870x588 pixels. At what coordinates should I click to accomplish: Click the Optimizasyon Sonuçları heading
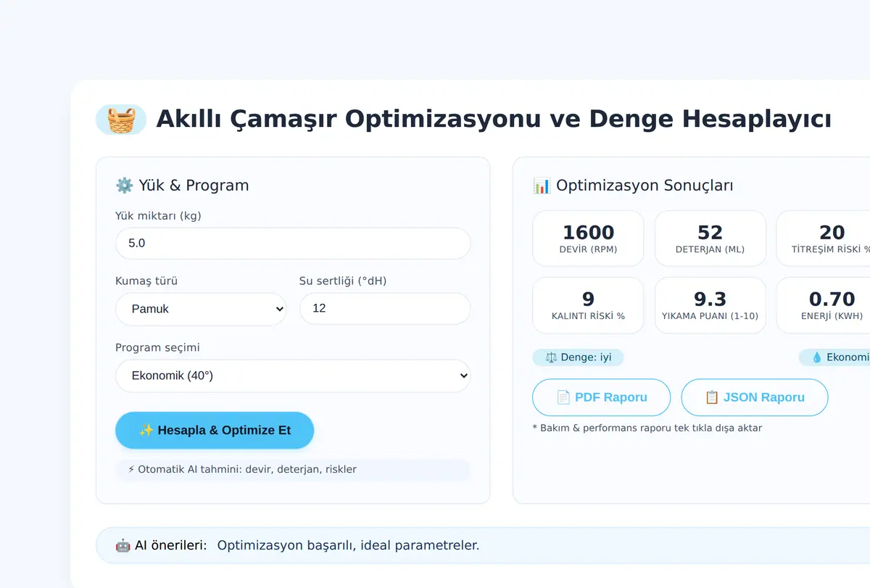tap(645, 186)
